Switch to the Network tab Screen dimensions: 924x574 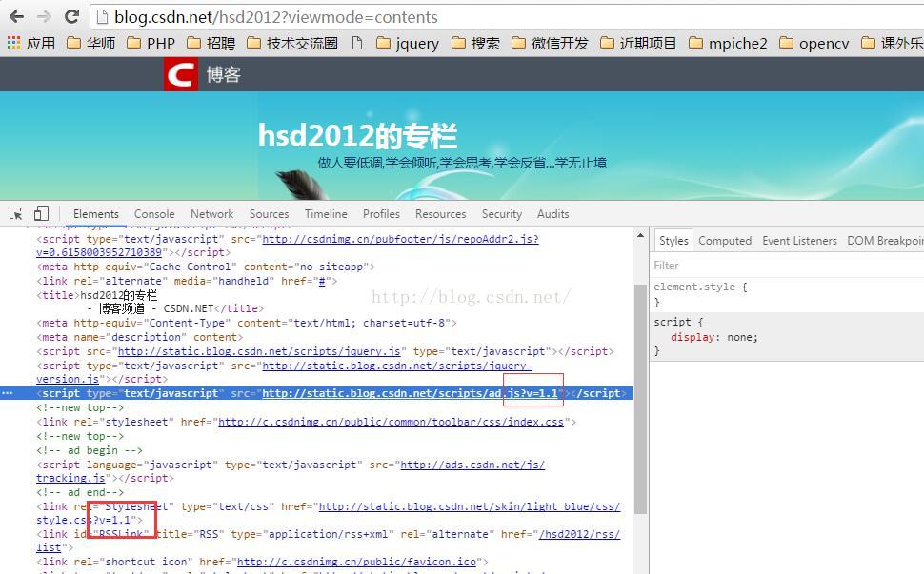pos(212,214)
